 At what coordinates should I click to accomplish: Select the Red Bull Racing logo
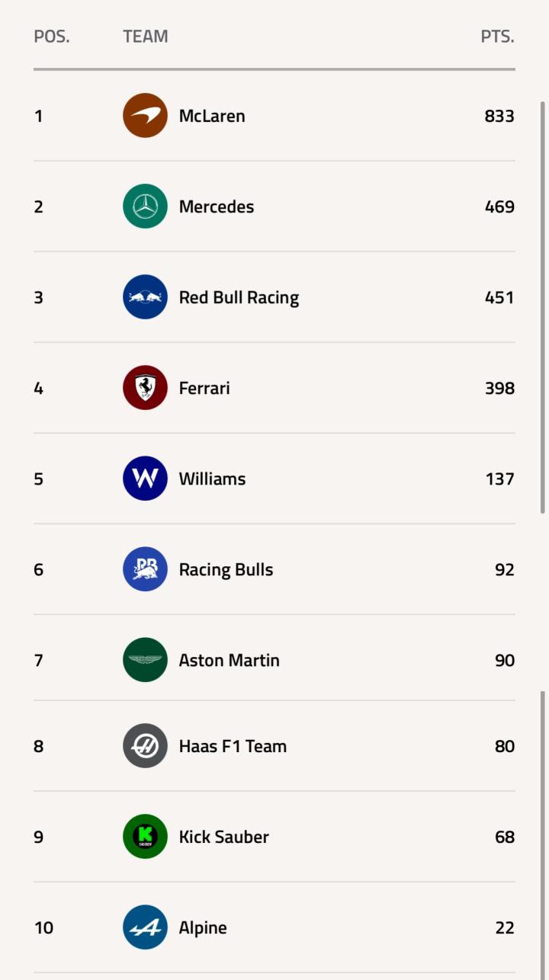click(145, 297)
